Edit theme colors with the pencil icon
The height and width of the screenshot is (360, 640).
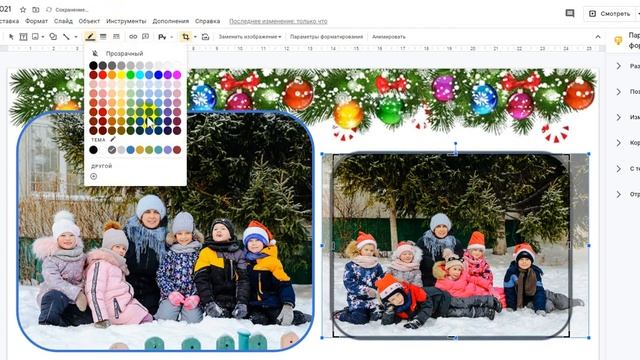[113, 140]
